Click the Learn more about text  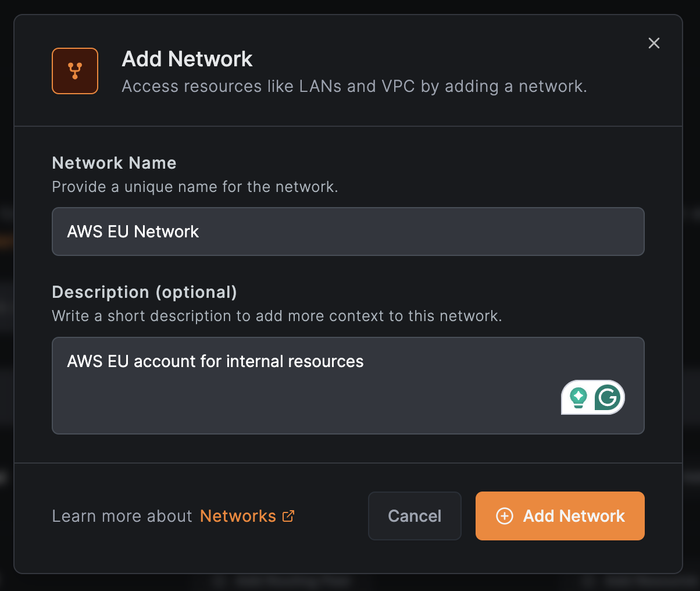click(122, 516)
